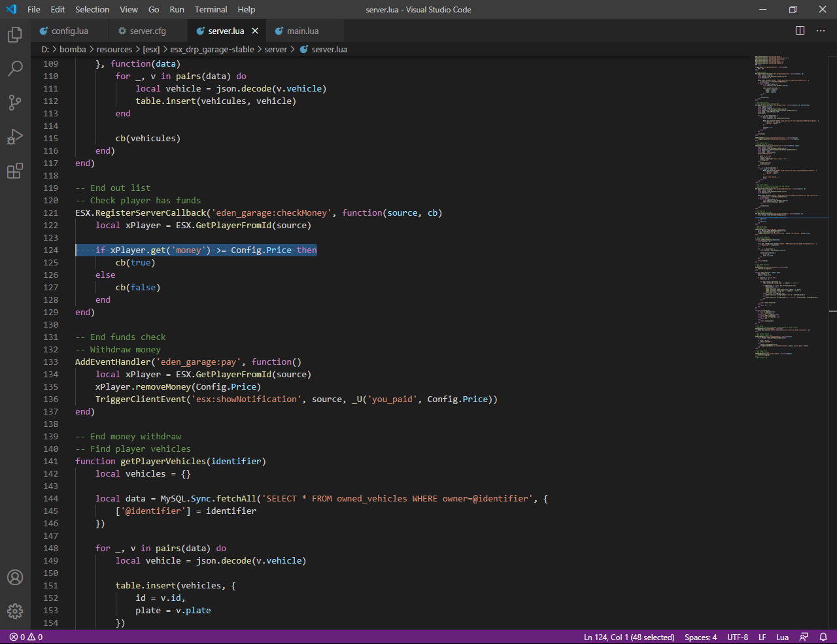The image size is (837, 644).
Task: Click the comment '-- End money withdraw'
Action: pos(128,436)
